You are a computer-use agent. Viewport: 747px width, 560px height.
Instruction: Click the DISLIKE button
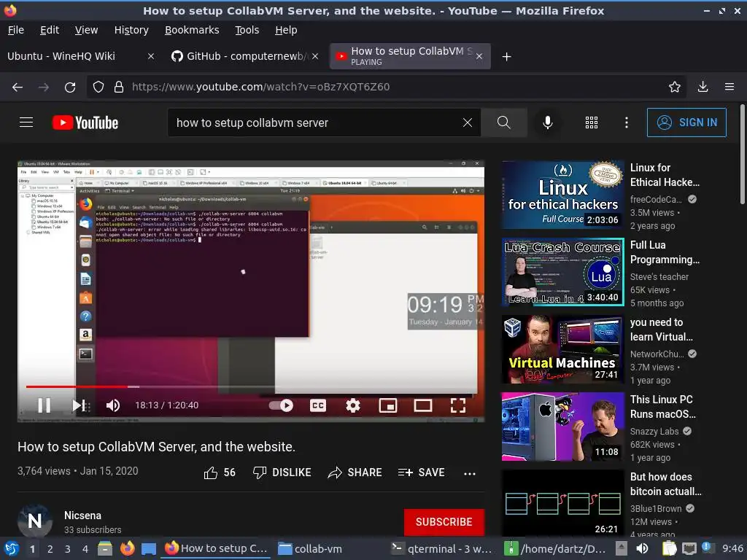(x=282, y=472)
